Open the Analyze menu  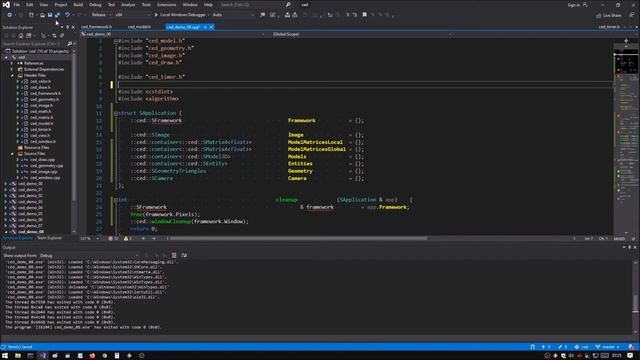coord(128,4)
